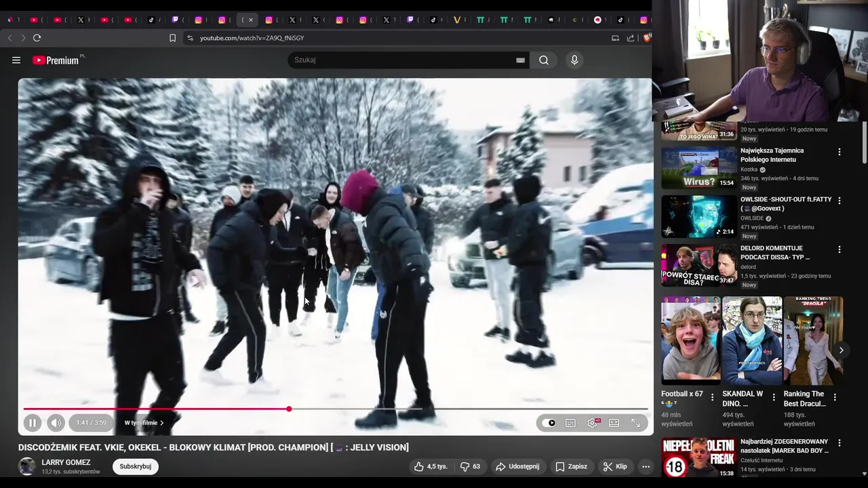Open options for 'Football x 67' short
The image size is (868, 488).
tap(712, 397)
